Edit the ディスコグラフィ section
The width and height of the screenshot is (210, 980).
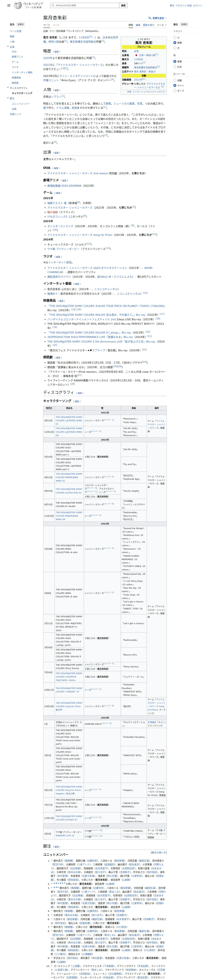80,393
